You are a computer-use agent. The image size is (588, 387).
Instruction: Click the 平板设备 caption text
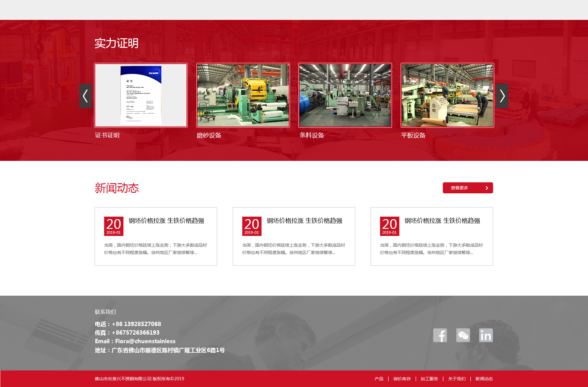413,135
